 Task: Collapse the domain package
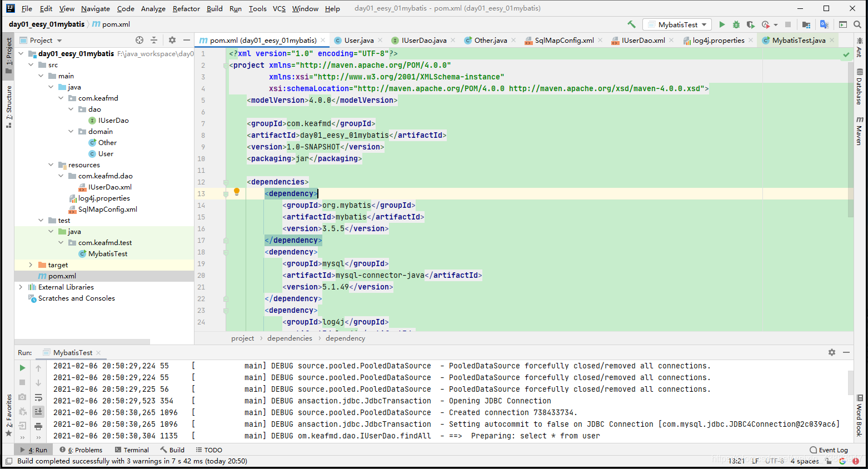[71, 132]
